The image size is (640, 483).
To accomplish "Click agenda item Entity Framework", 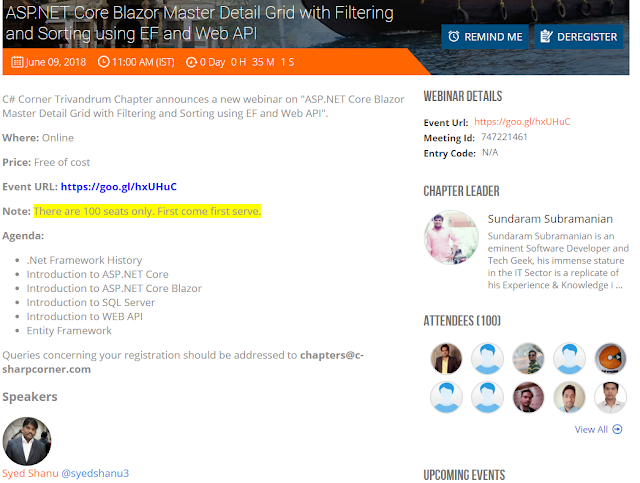I will (x=69, y=331).
